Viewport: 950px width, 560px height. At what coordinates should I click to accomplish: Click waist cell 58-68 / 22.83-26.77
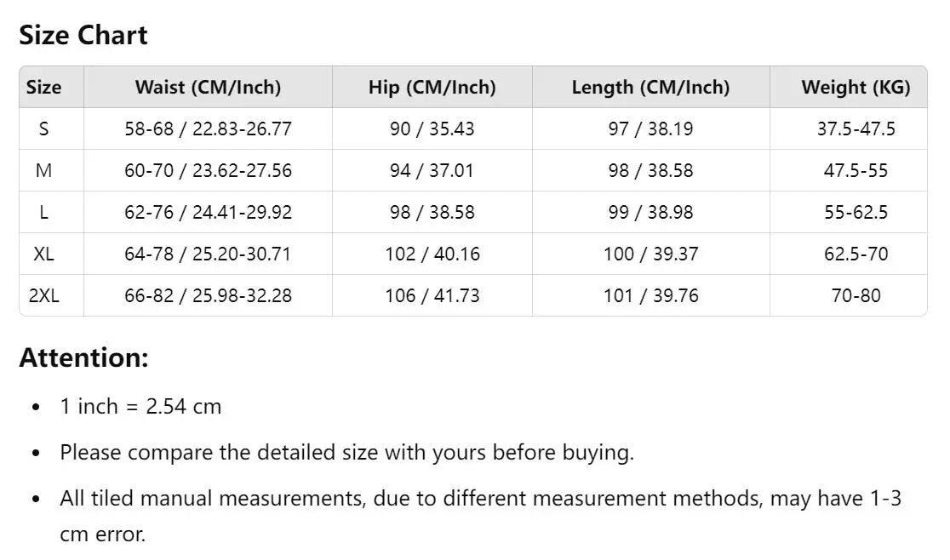pyautogui.click(x=208, y=129)
